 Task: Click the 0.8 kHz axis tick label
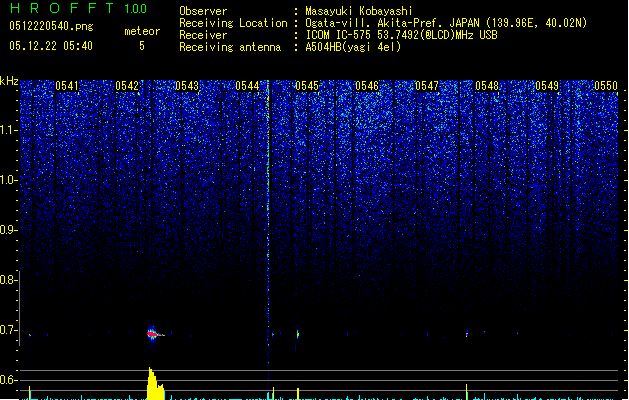click(x=8, y=280)
